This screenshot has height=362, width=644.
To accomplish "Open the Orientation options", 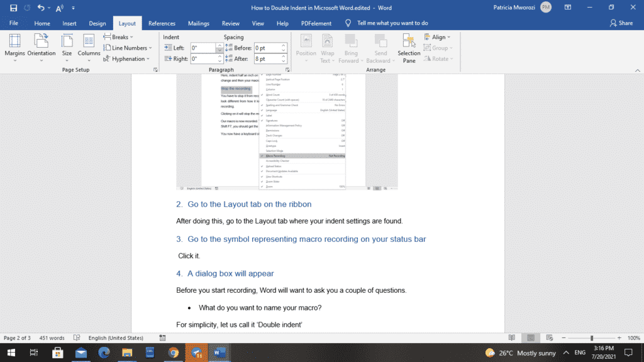I will 41,48.
